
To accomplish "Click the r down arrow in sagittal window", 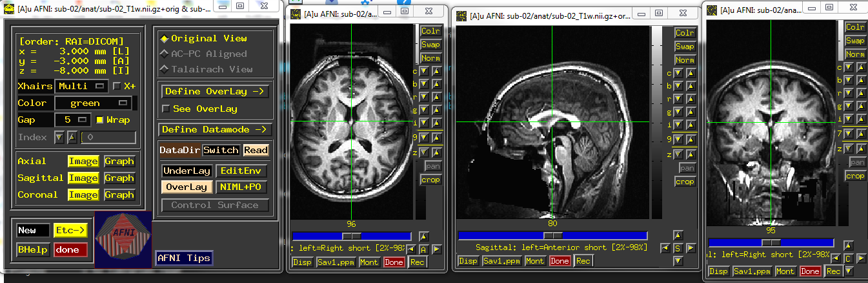I will click(680, 99).
